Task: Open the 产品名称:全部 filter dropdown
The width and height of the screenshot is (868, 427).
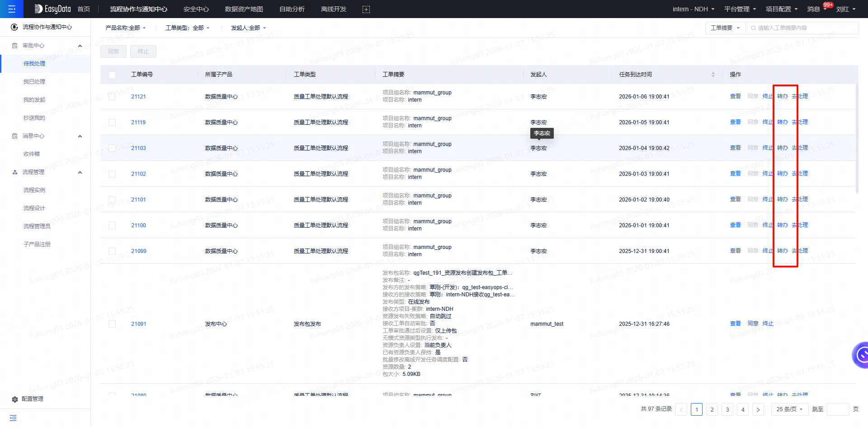Action: (x=126, y=28)
